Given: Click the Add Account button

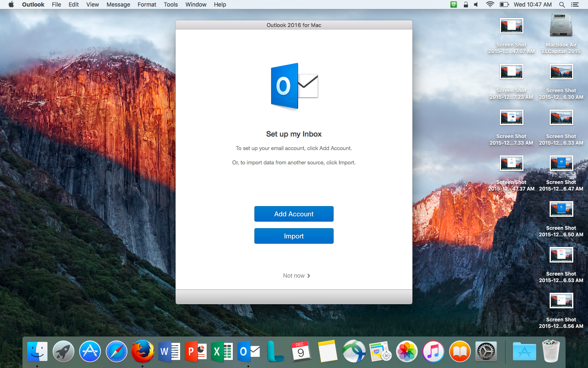Looking at the screenshot, I should 294,214.
